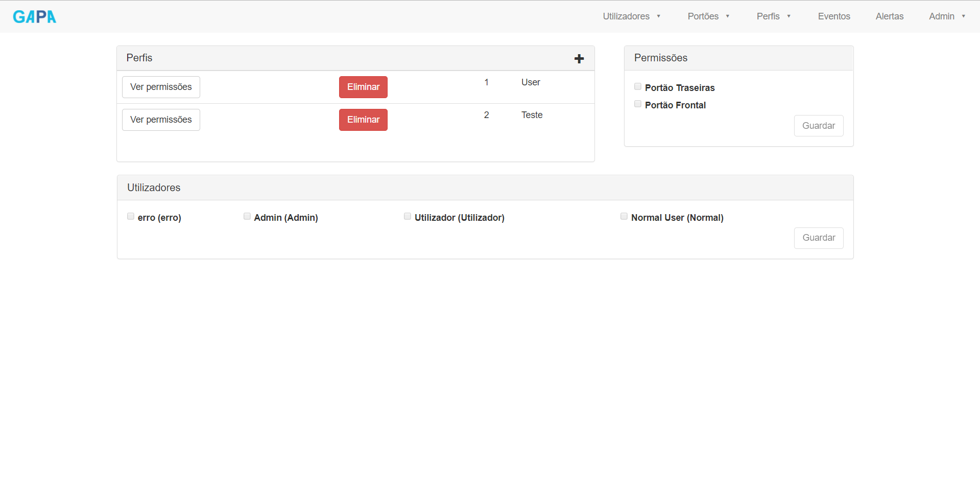The image size is (980, 484).
Task: View permissions for the User profile
Action: [x=161, y=87]
